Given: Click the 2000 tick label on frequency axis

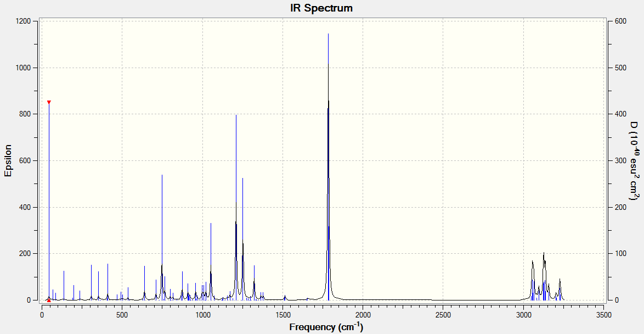Looking at the screenshot, I should tap(363, 315).
